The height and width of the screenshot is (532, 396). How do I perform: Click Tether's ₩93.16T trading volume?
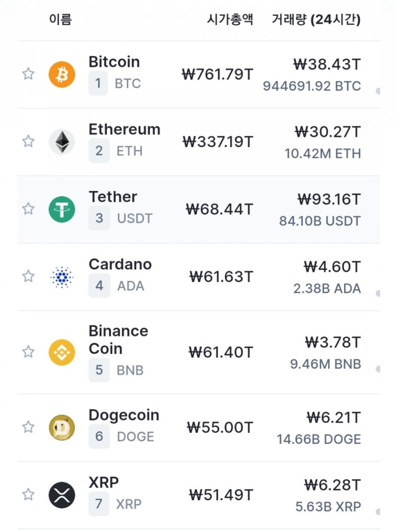point(329,200)
